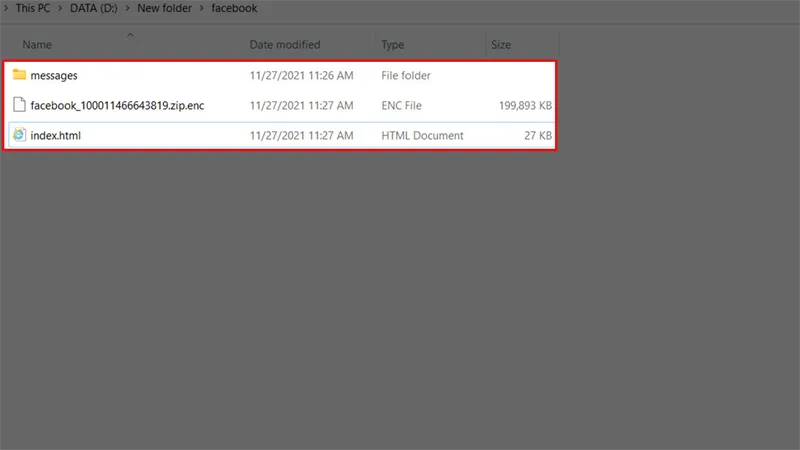Viewport: 800px width, 450px height.
Task: Sort files by Type column header
Action: click(x=393, y=45)
